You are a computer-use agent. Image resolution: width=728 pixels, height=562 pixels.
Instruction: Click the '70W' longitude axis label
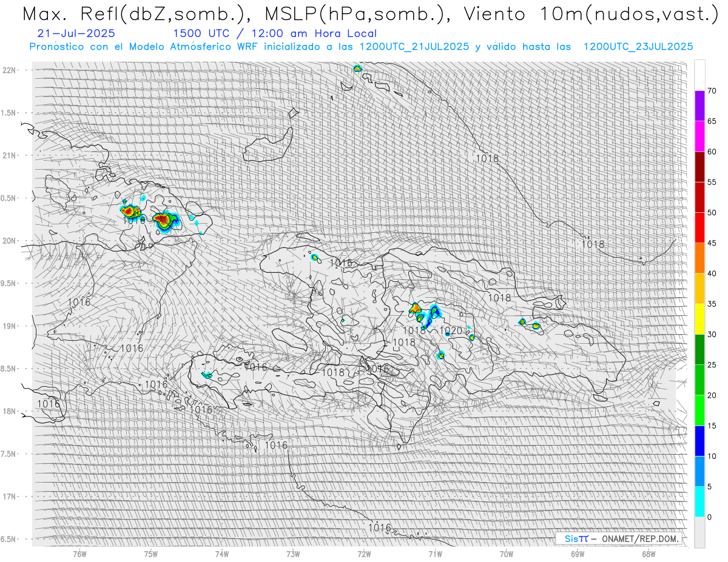coord(506,554)
